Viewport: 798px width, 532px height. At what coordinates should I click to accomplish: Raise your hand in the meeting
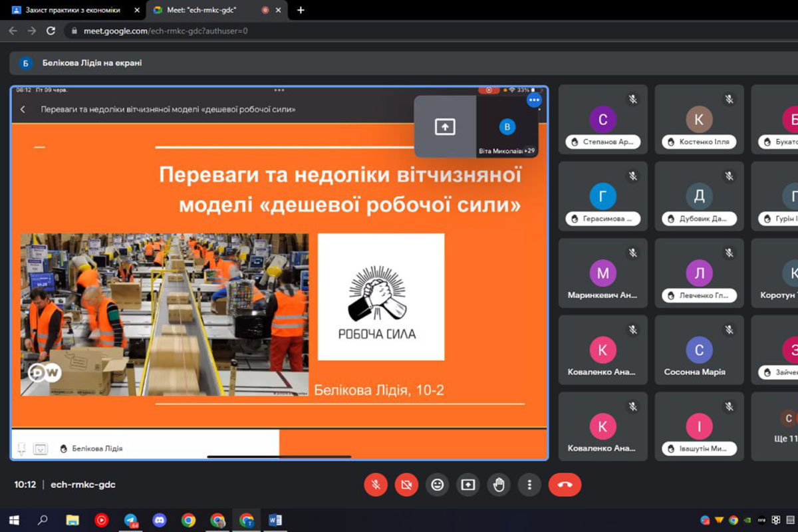click(499, 485)
